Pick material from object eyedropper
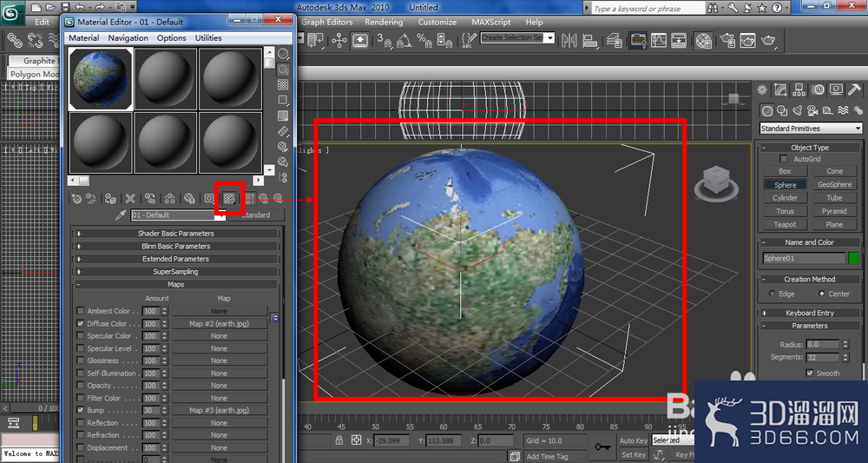868x463 pixels. point(120,215)
